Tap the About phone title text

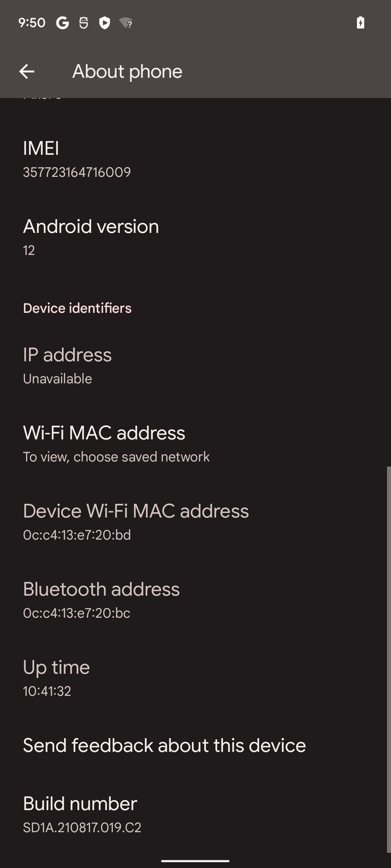127,71
